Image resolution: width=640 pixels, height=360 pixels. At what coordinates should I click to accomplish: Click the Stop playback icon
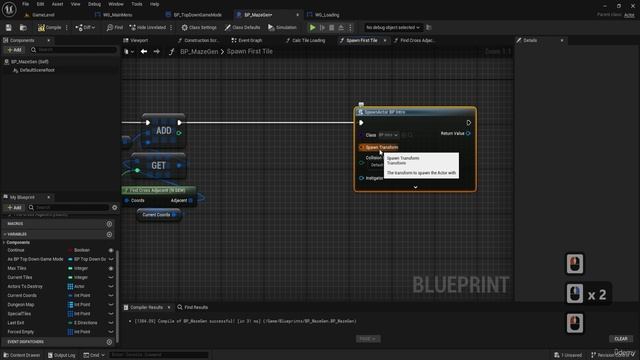click(331, 27)
